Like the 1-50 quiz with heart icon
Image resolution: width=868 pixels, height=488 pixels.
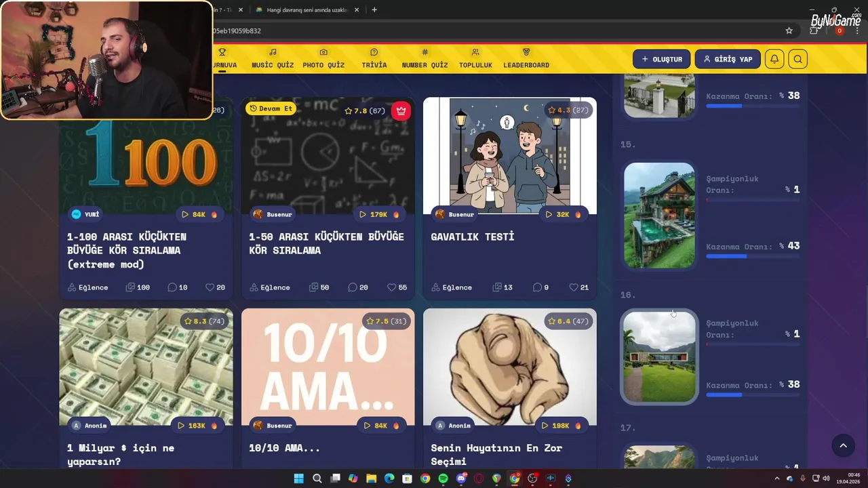pyautogui.click(x=391, y=287)
